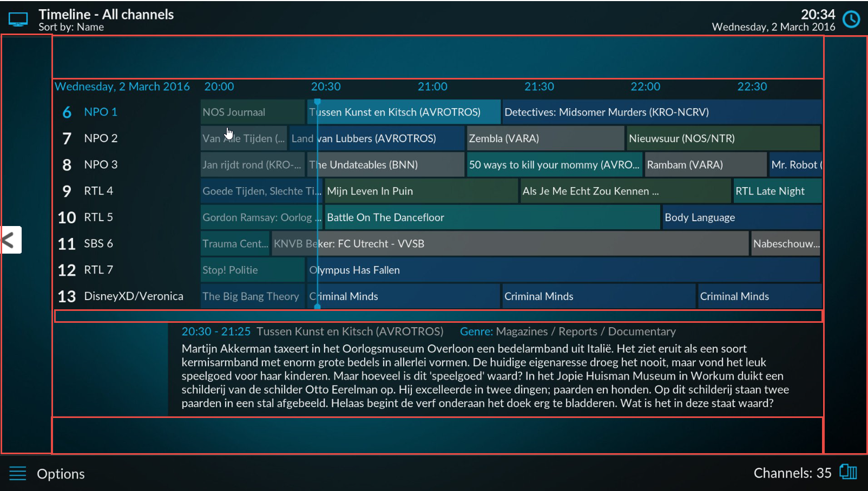Click the channels guide icon
This screenshot has width=868, height=491.
(x=848, y=472)
